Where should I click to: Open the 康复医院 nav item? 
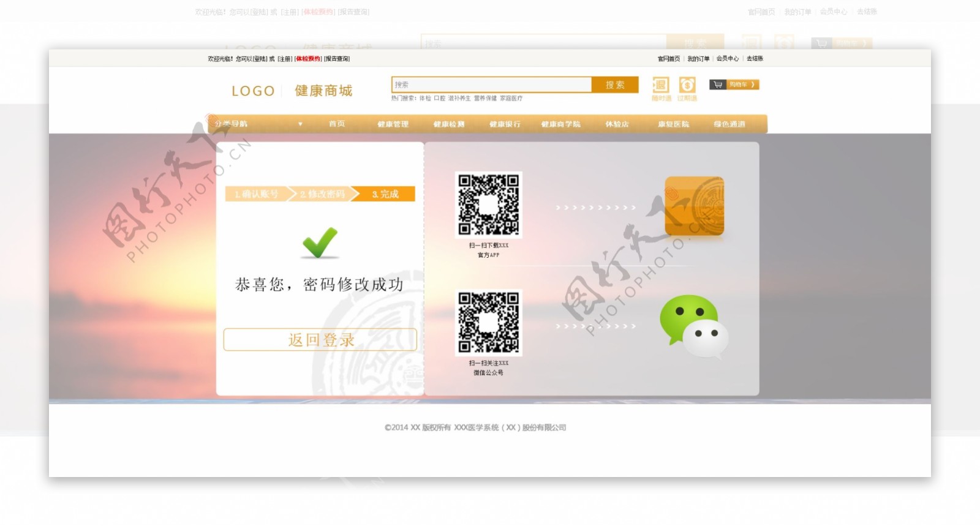[x=673, y=124]
